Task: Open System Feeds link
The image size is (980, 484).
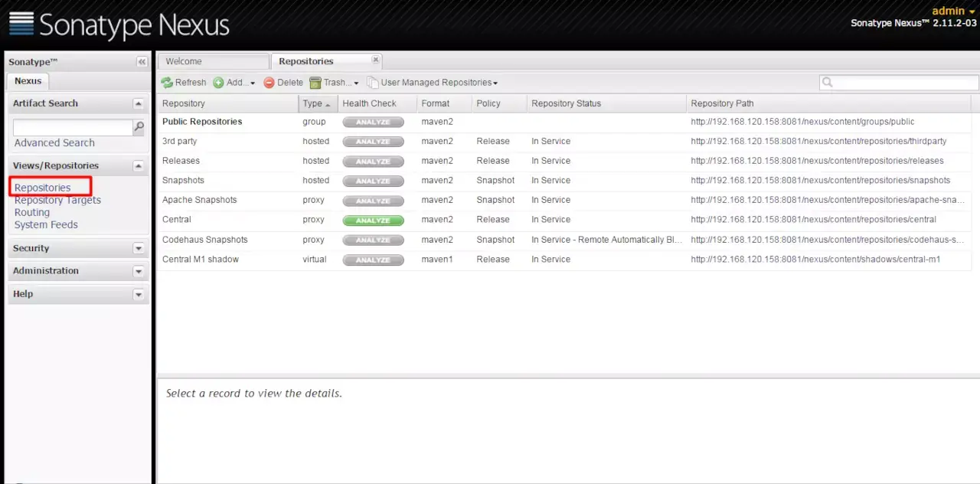Action: pos(46,224)
